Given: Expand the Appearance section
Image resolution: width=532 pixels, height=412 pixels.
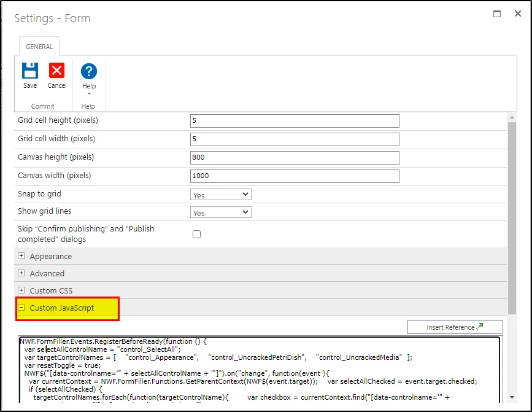Looking at the screenshot, I should point(21,256).
